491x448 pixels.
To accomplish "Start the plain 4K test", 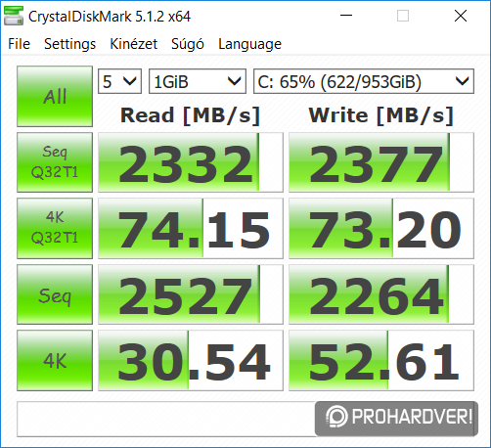I will point(55,360).
